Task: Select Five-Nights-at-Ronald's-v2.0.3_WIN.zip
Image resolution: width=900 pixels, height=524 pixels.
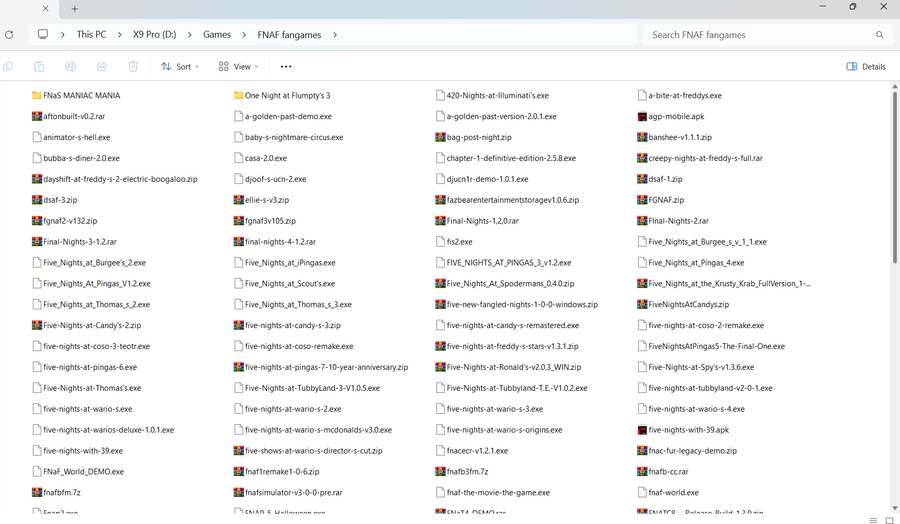Action: (509, 367)
